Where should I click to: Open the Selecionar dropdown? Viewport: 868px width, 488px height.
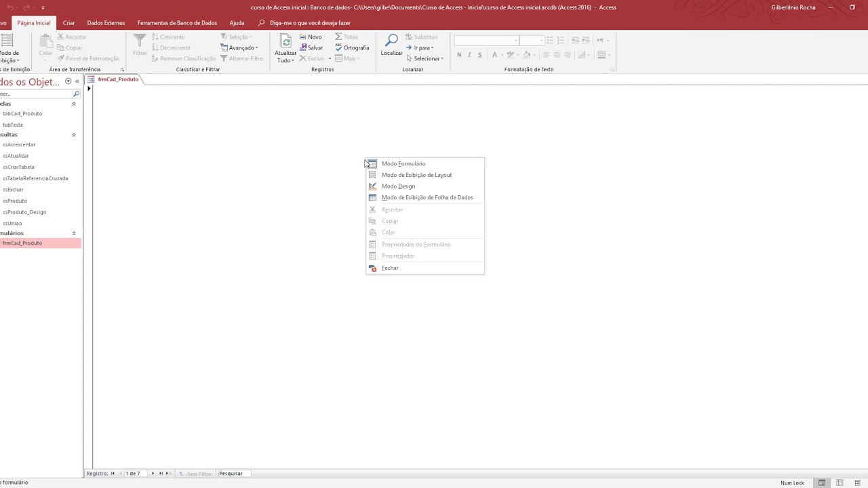point(424,59)
